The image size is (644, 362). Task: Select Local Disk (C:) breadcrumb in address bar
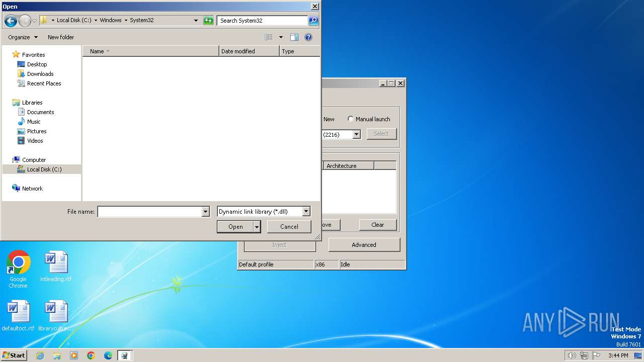point(74,20)
